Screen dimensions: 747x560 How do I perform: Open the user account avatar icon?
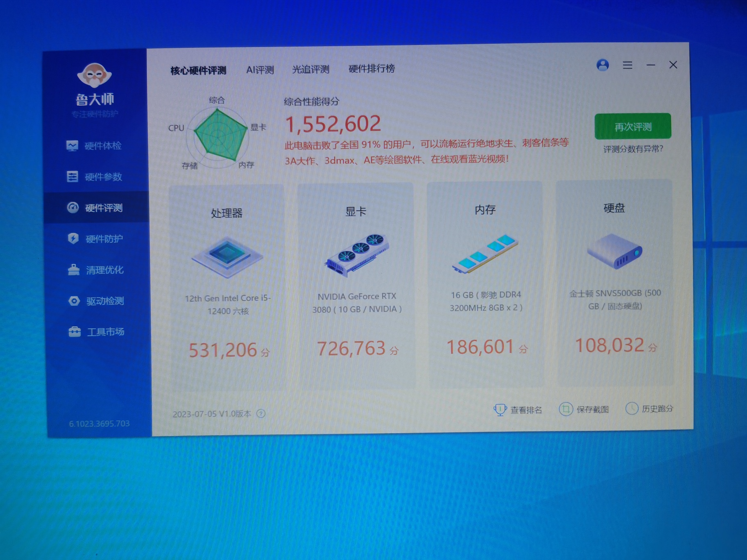602,65
